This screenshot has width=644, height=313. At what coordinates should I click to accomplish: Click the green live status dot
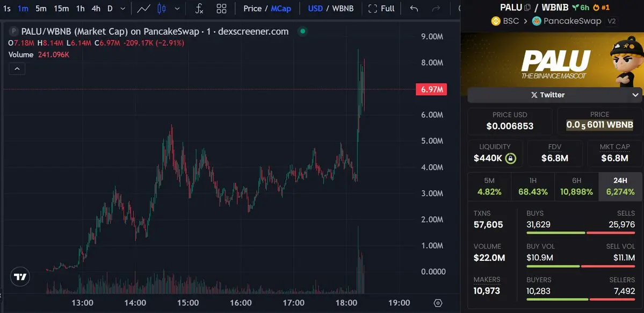303,31
